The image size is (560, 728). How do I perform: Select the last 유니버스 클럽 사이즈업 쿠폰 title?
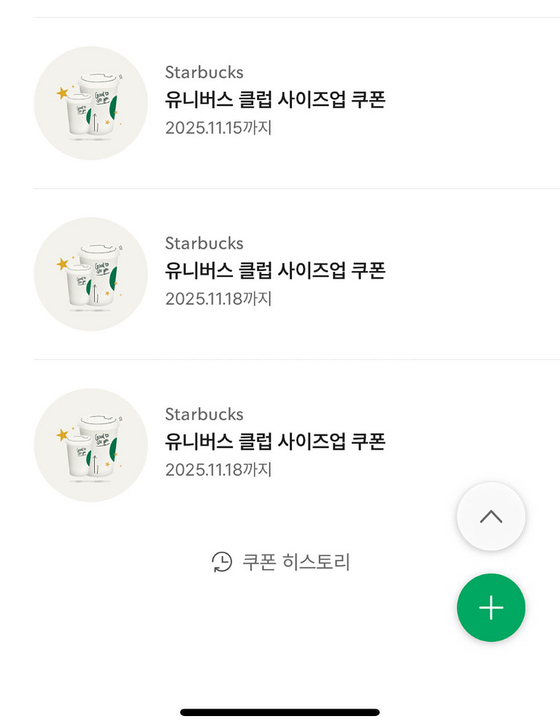coord(275,441)
